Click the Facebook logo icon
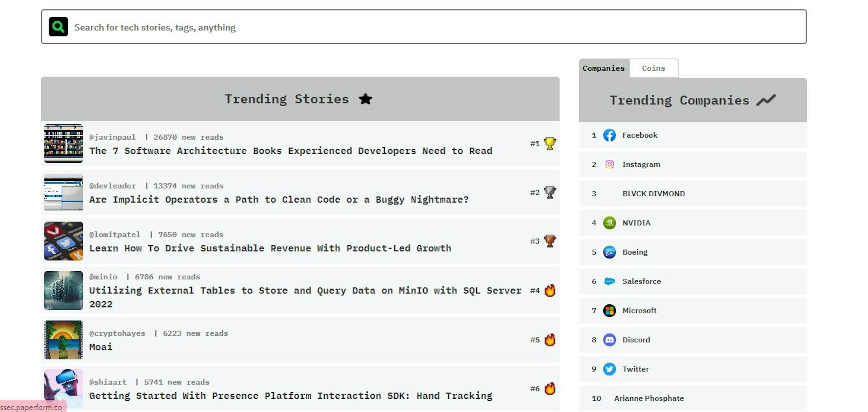The height and width of the screenshot is (412, 868). point(609,135)
